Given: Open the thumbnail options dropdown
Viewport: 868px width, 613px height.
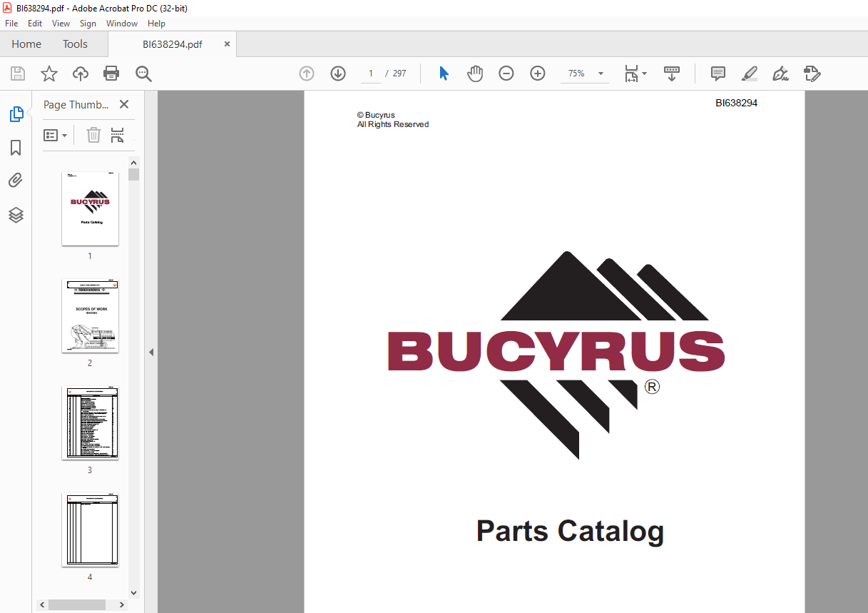Looking at the screenshot, I should coord(56,135).
